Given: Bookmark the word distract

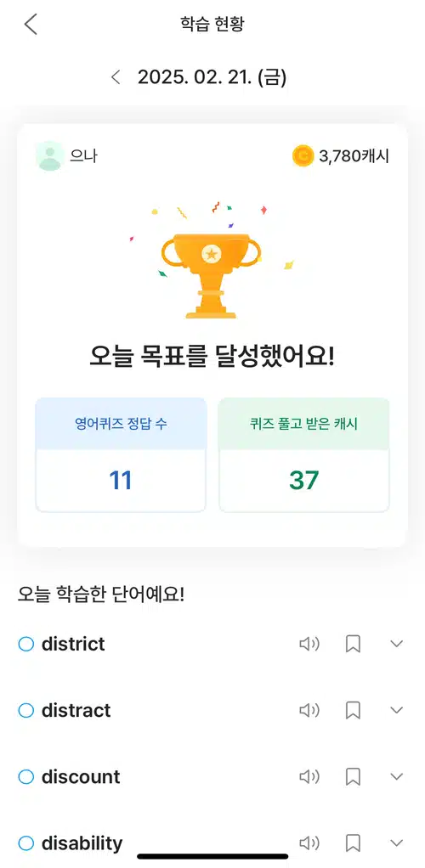Looking at the screenshot, I should 353,710.
